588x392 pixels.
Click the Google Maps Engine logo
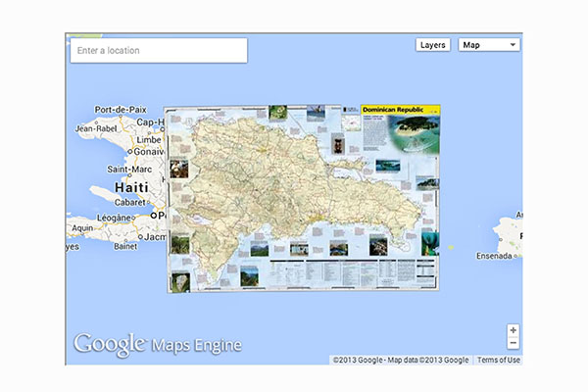click(x=158, y=345)
